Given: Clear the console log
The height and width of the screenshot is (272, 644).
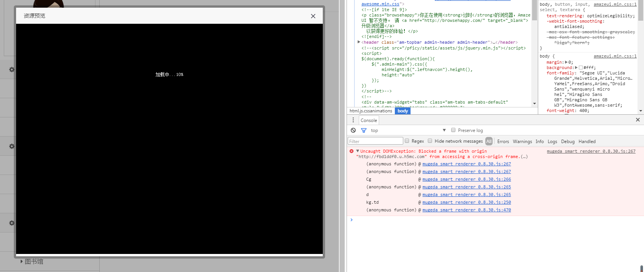Looking at the screenshot, I should point(353,130).
